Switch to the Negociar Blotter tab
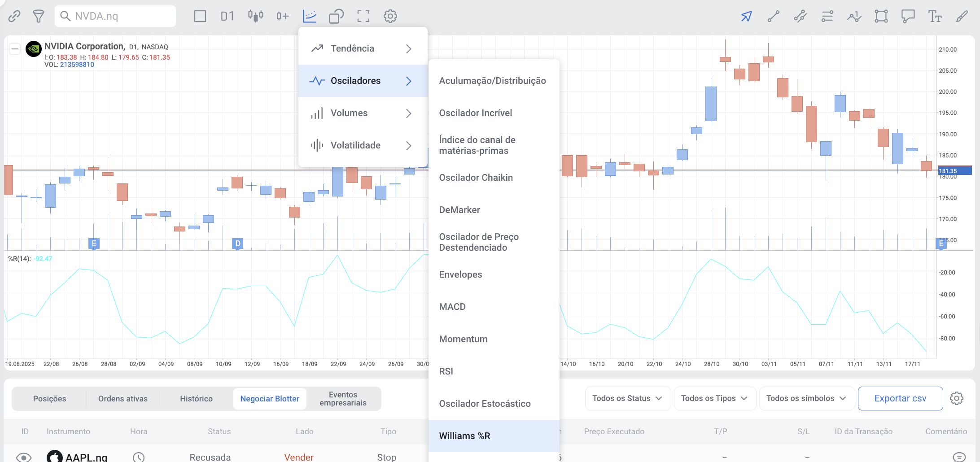Screen dimensions: 980x462 (x=270, y=399)
